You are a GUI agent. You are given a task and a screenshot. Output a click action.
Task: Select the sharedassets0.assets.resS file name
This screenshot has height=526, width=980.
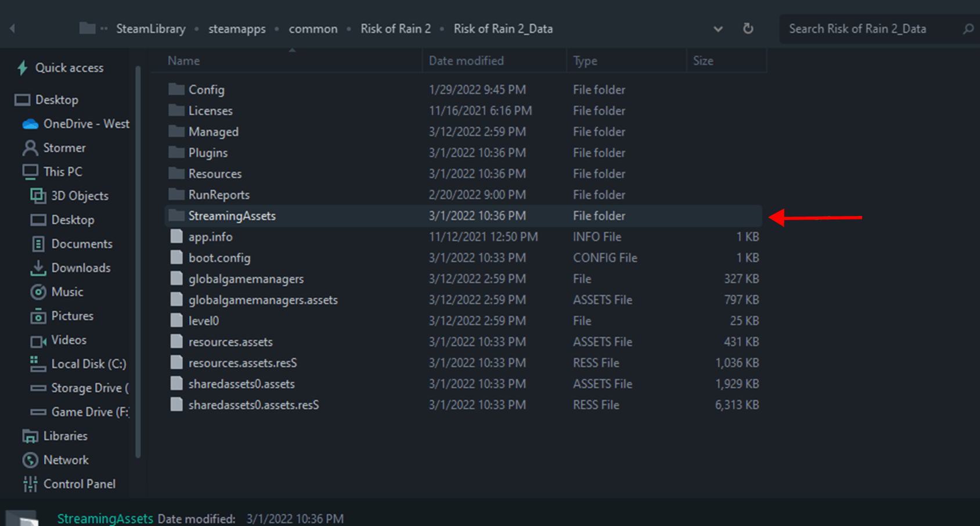pyautogui.click(x=254, y=405)
